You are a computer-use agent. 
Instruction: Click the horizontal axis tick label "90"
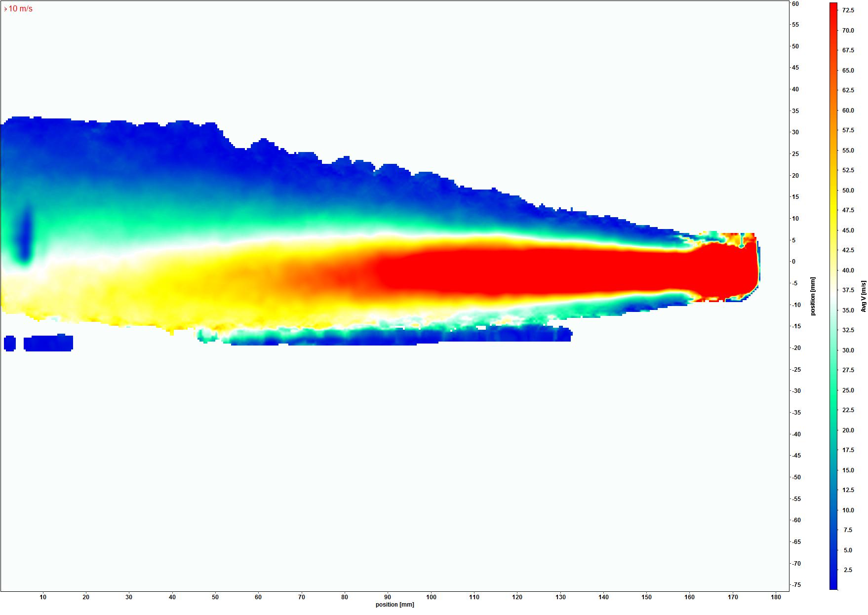point(388,597)
